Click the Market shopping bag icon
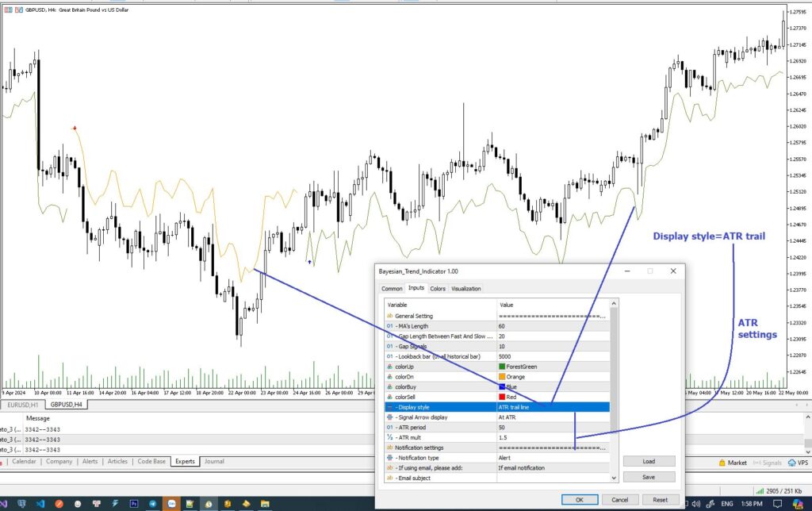This screenshot has height=511, width=812. pos(722,462)
